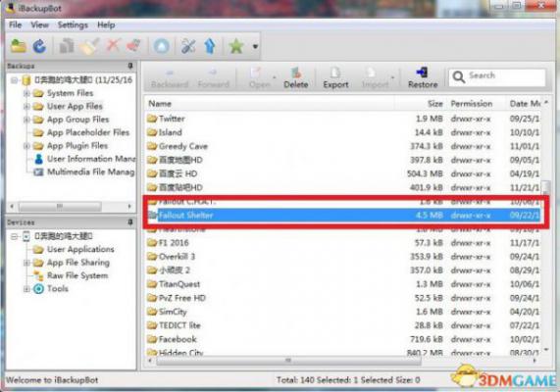Open the View menu
Viewport: 560px width, 392px height.
[39, 25]
